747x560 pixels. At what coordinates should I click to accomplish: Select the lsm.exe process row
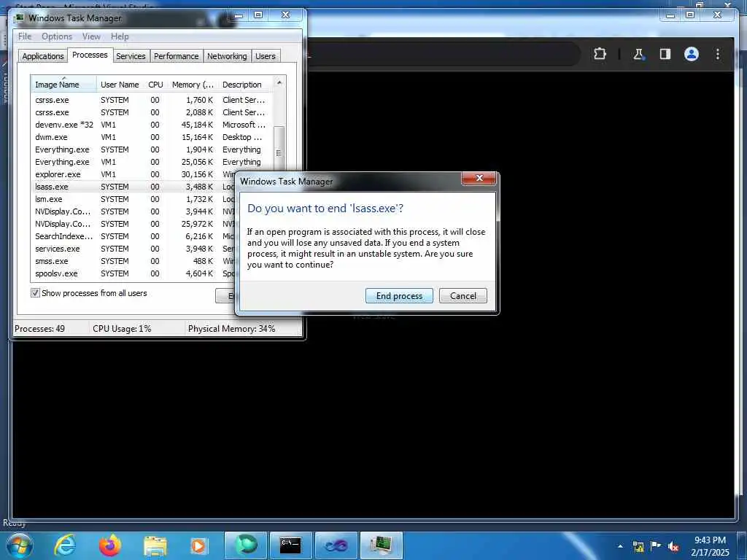pos(133,199)
